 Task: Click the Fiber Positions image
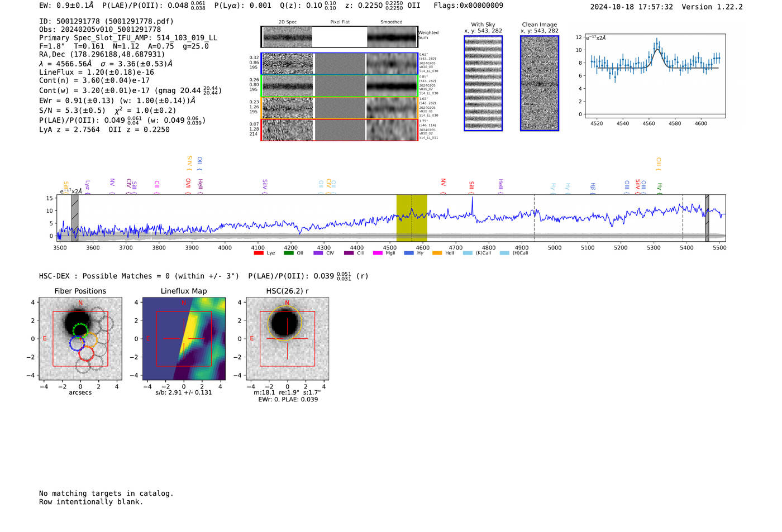point(80,339)
